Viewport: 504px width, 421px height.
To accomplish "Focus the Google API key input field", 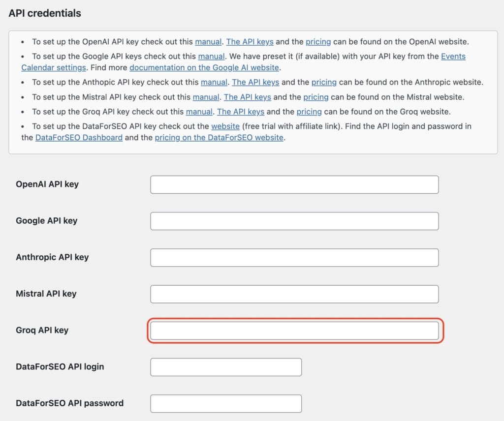I will [294, 221].
